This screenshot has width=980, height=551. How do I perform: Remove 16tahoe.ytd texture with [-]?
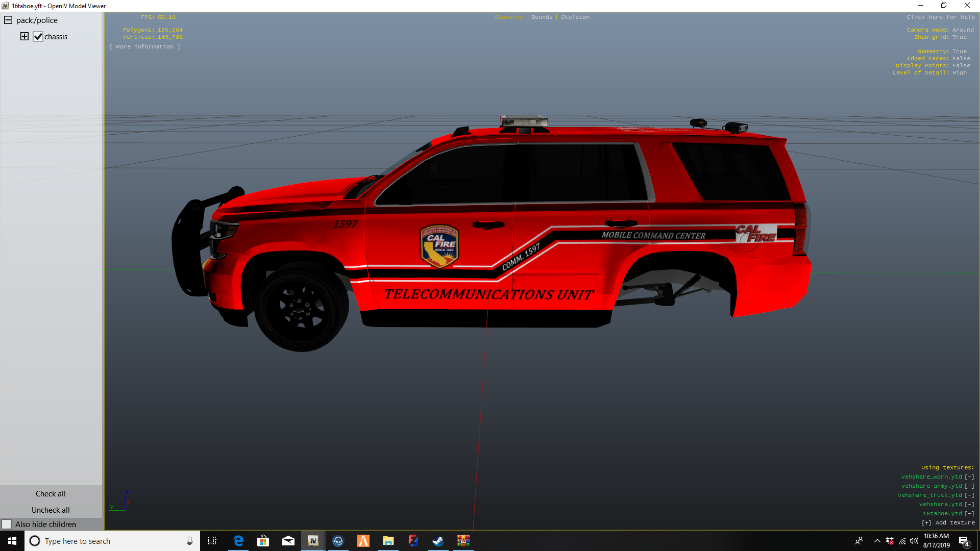click(x=969, y=514)
